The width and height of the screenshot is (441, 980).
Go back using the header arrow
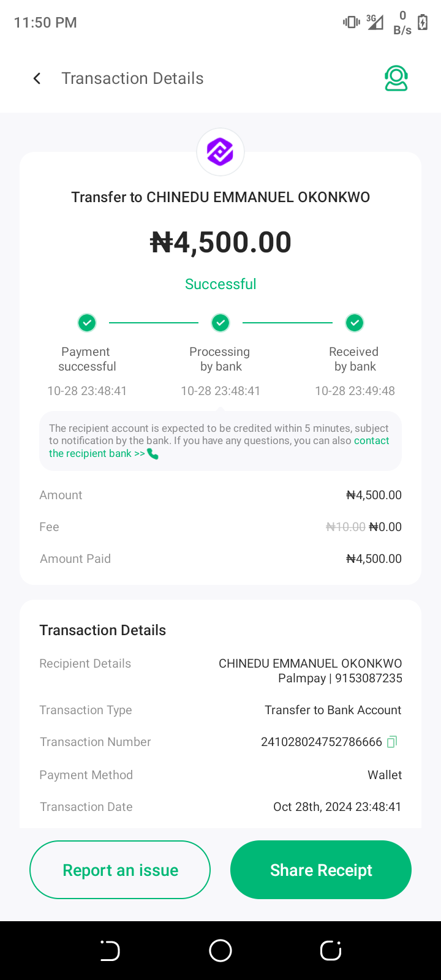point(37,78)
